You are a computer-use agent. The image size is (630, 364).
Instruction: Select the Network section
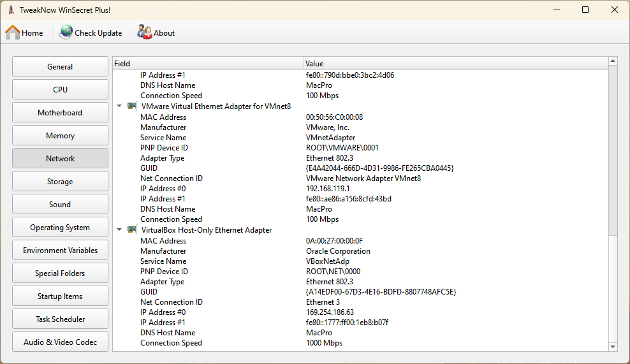61,158
